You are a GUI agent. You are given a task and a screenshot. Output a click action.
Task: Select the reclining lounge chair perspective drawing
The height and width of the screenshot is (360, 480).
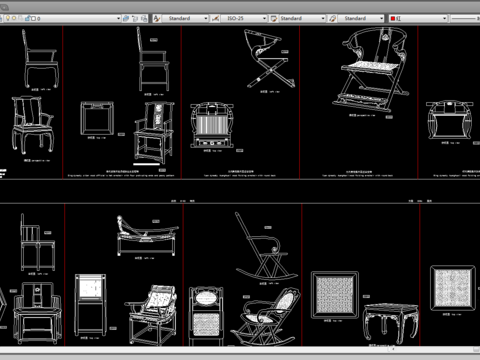tap(152, 314)
